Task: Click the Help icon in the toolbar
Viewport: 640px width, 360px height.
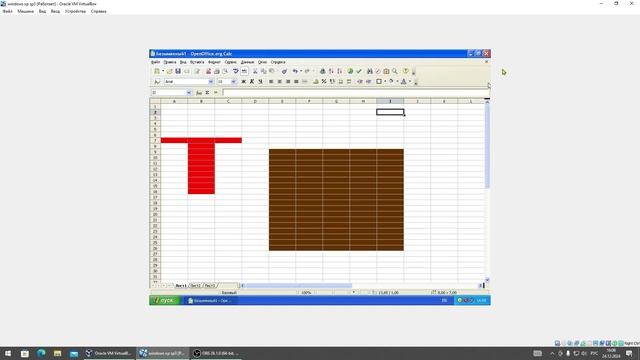Action: (x=406, y=71)
